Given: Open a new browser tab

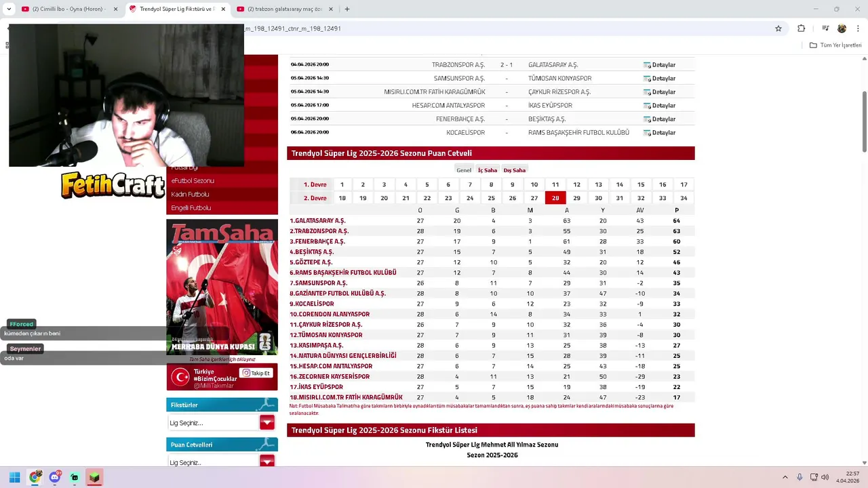Looking at the screenshot, I should click(x=347, y=9).
